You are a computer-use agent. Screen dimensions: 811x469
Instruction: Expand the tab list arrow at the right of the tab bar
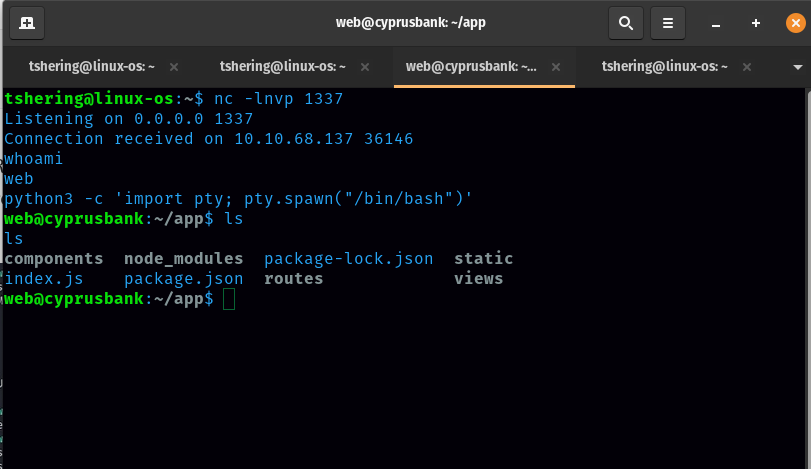pyautogui.click(x=797, y=67)
